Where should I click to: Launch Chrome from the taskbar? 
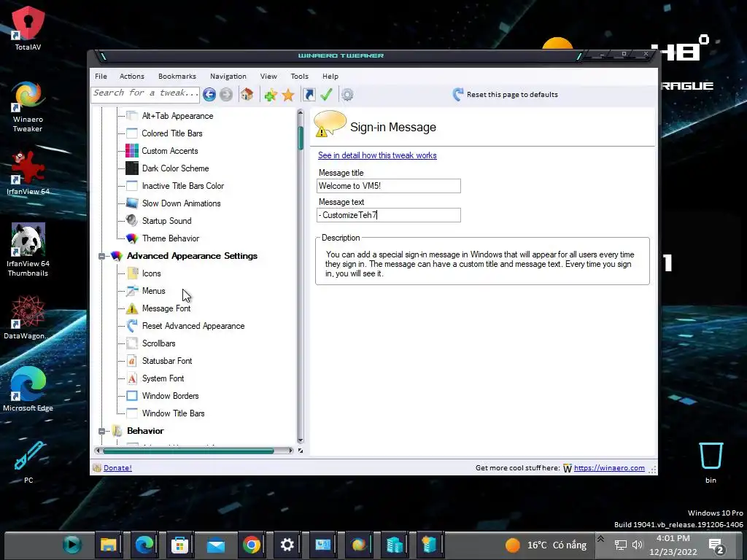tap(251, 544)
